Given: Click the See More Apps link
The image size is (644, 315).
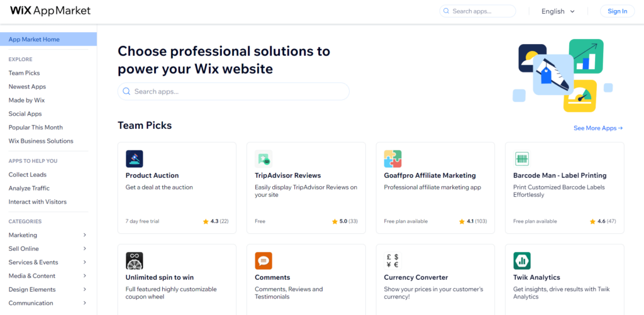Looking at the screenshot, I should click(598, 128).
